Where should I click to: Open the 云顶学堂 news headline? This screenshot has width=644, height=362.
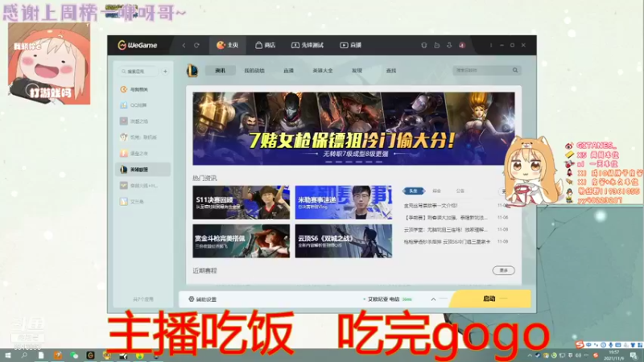click(x=445, y=229)
